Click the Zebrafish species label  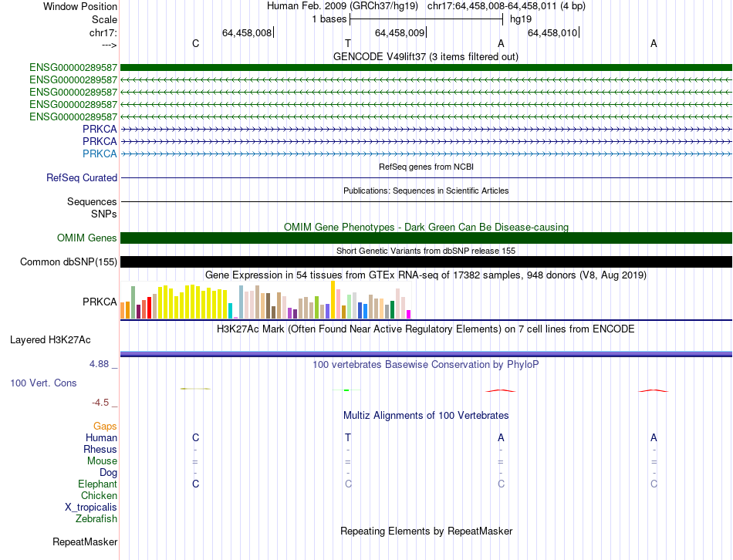click(96, 519)
